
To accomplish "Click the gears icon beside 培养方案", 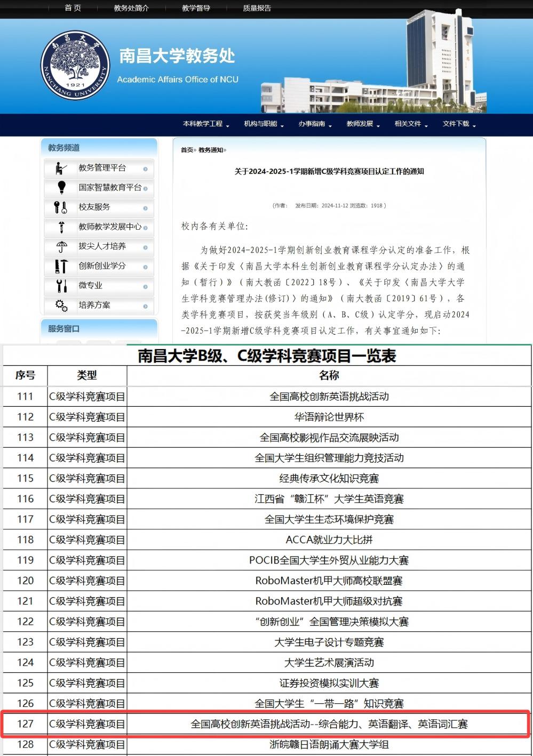I will 61,305.
